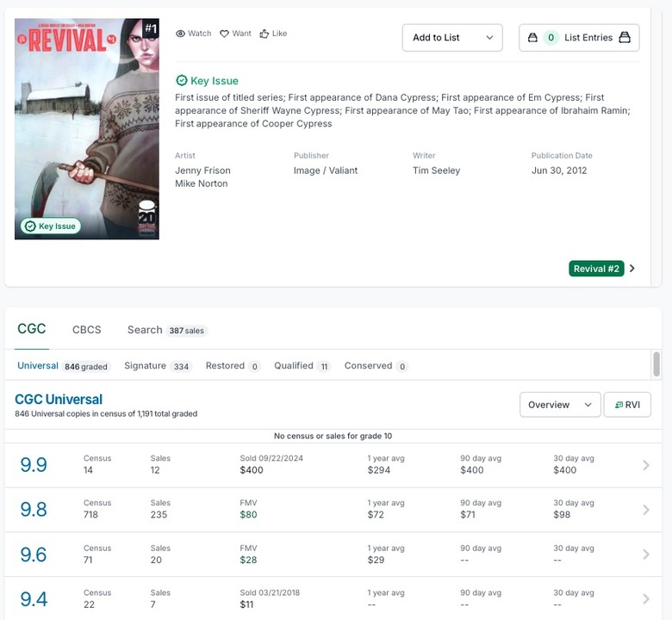Click Sold 09/22/2024 price $400
The height and width of the screenshot is (620, 672).
252,470
